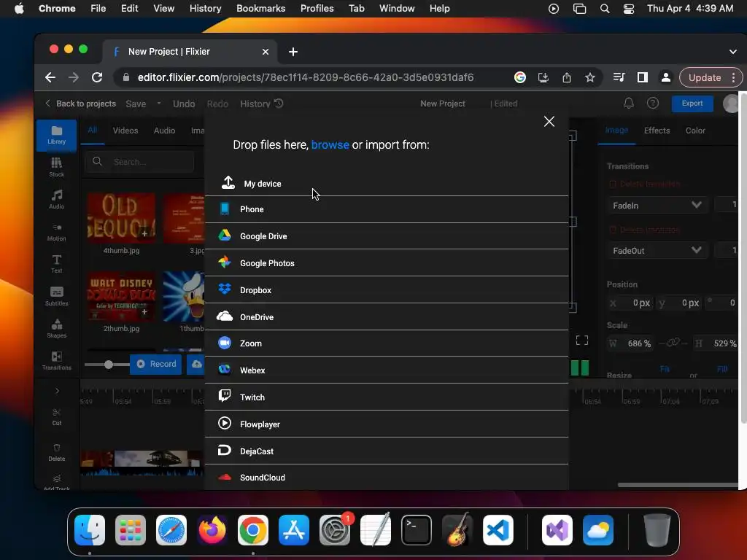Open the History menu in menu bar
This screenshot has height=560, width=747.
pyautogui.click(x=205, y=9)
